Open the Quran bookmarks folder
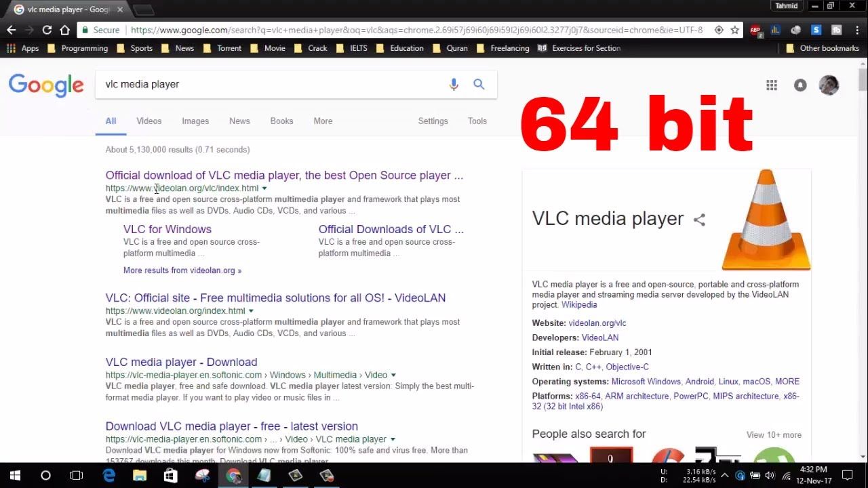The width and height of the screenshot is (868, 488). (x=450, y=48)
